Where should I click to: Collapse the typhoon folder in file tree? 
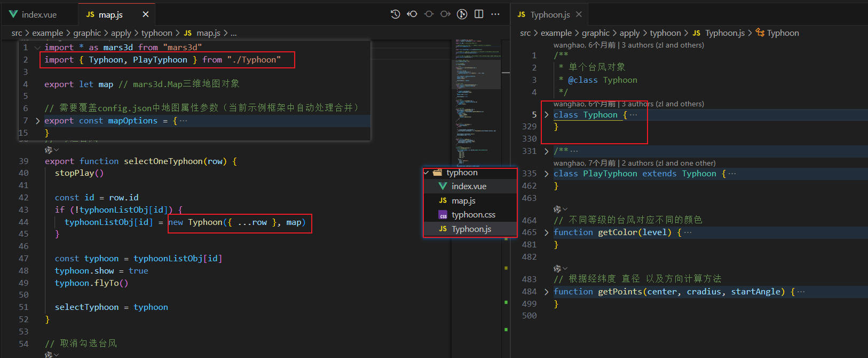[427, 173]
